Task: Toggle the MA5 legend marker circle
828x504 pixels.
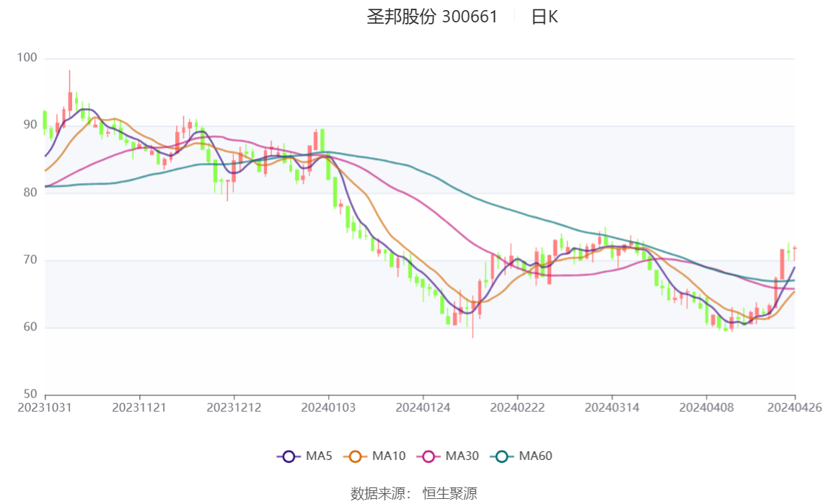Action: (x=289, y=456)
